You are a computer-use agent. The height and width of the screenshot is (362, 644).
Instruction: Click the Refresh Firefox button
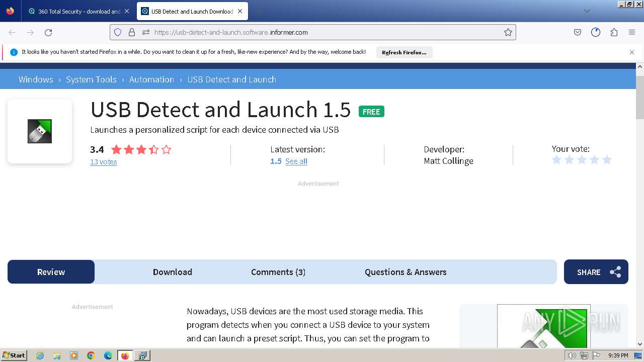[404, 52]
